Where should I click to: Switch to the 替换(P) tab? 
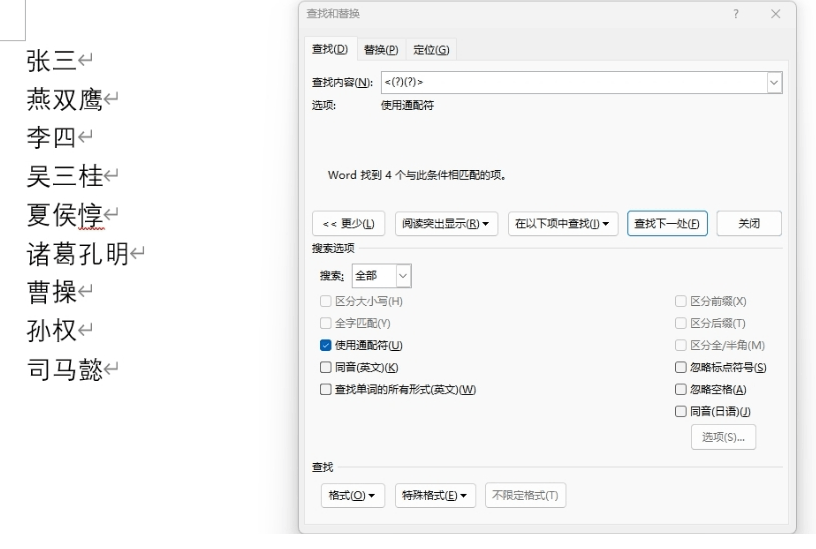point(381,50)
